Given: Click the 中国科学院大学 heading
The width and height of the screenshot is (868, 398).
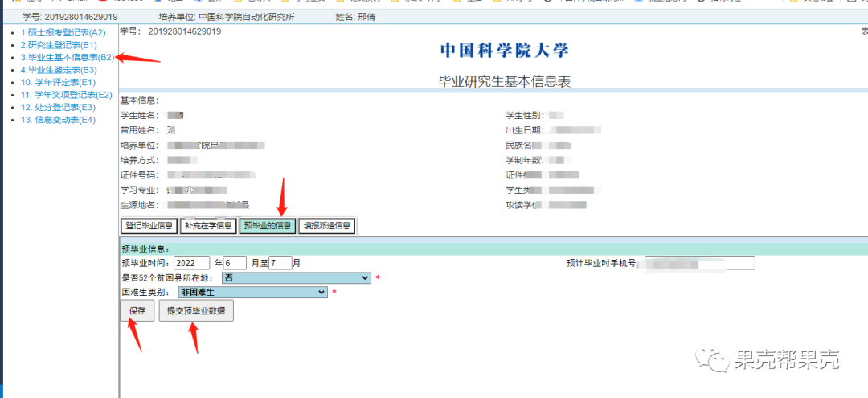Looking at the screenshot, I should [x=504, y=51].
